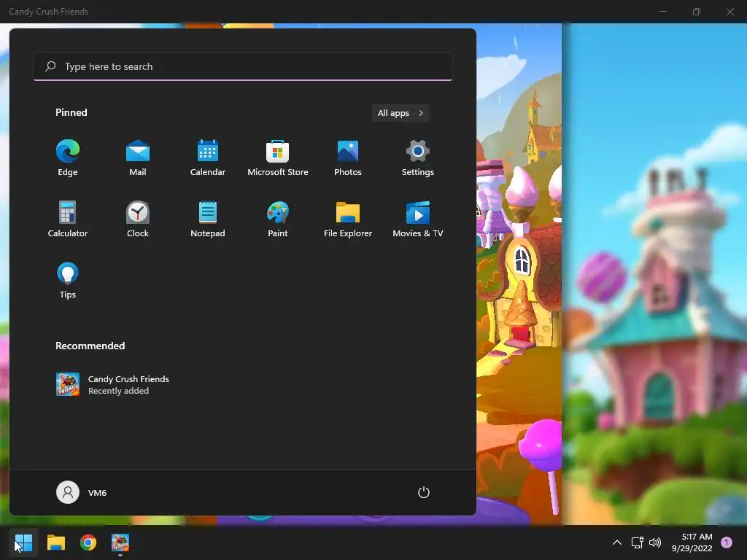
Task: Launch the Mail app
Action: coord(138,158)
